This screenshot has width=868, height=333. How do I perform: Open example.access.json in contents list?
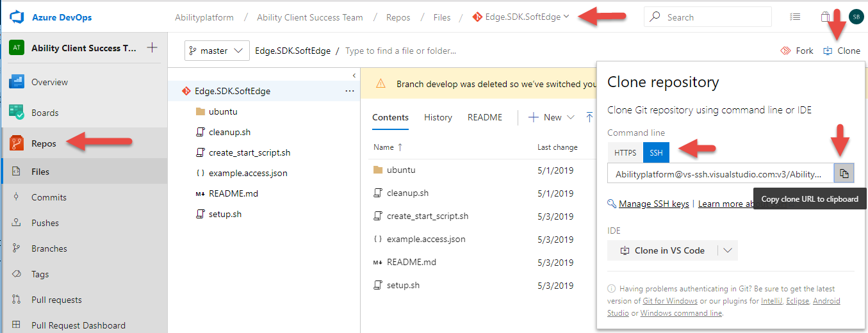[426, 239]
